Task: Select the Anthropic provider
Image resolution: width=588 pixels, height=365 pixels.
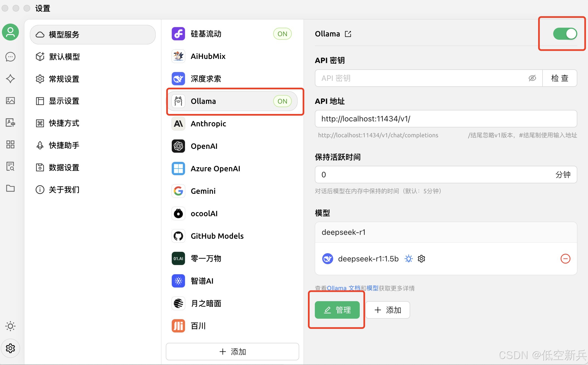Action: click(208, 124)
